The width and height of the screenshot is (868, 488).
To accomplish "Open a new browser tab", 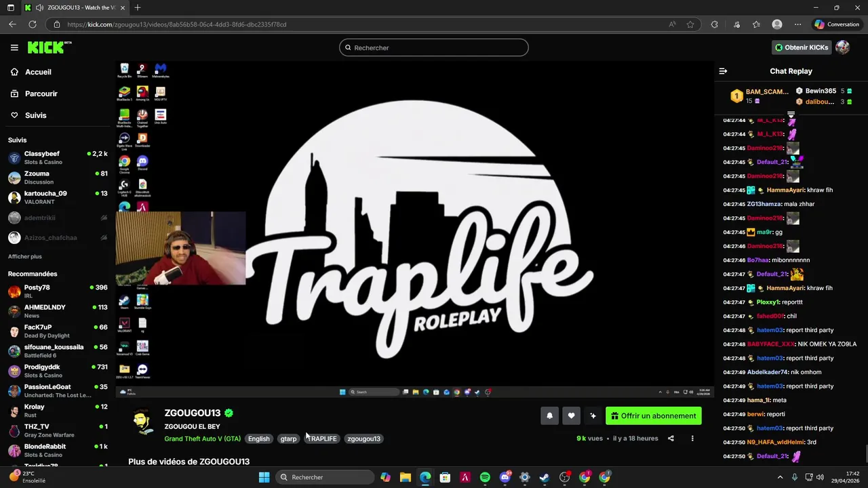I will [138, 7].
